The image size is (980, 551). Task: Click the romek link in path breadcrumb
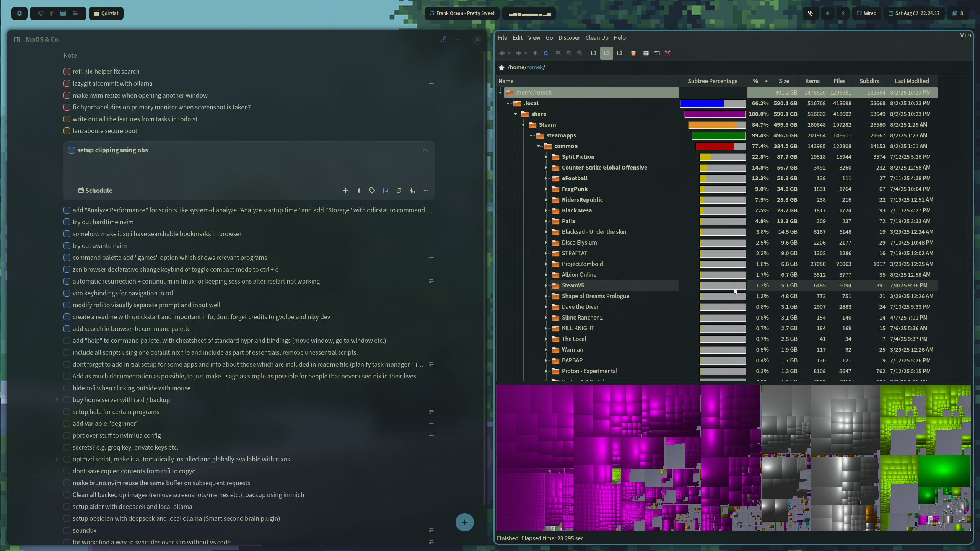pyautogui.click(x=534, y=67)
